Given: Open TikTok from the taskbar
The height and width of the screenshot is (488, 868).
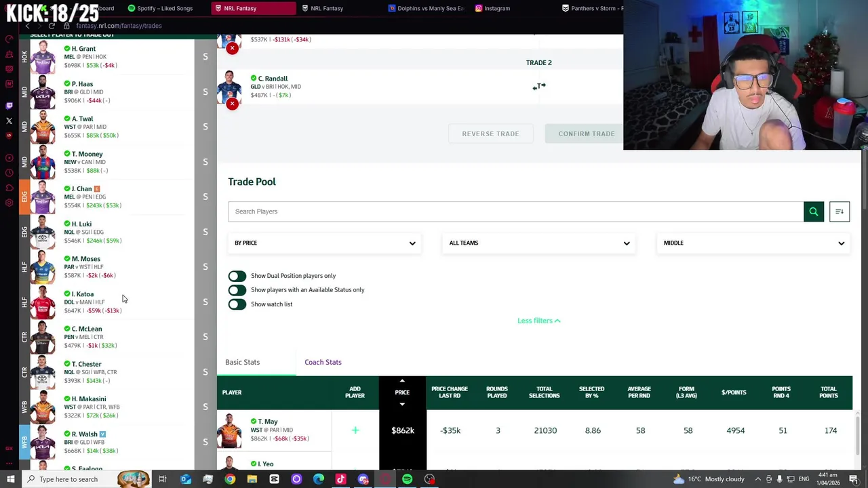Looking at the screenshot, I should pos(340,479).
